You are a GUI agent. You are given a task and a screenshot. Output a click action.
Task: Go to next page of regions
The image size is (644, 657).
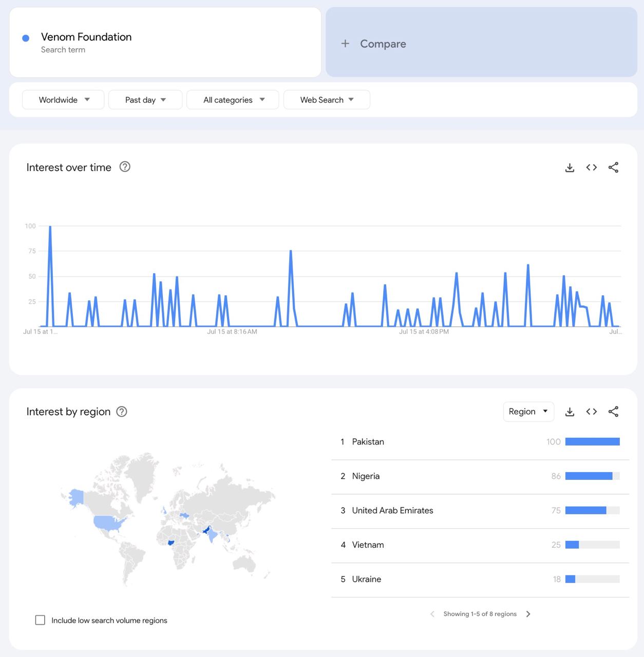tap(528, 614)
